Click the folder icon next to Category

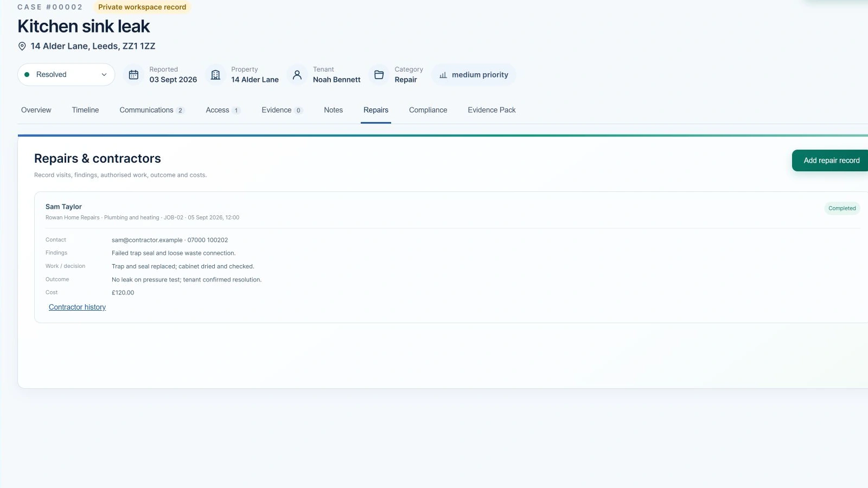pyautogui.click(x=379, y=75)
